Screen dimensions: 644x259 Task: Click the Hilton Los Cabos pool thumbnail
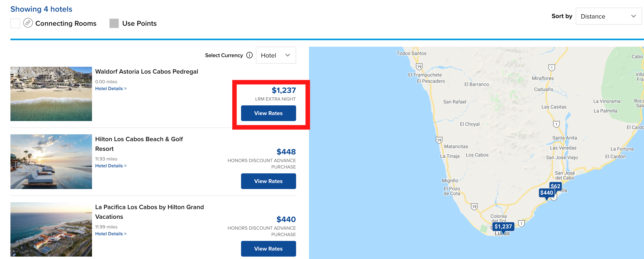coord(51,162)
